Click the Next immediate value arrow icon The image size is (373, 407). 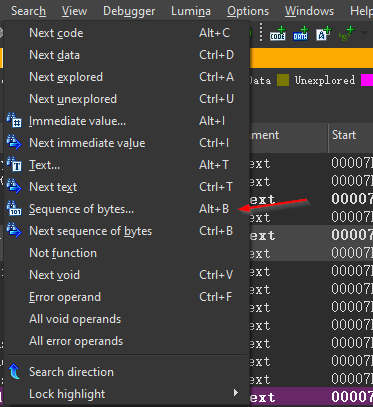[x=14, y=142]
